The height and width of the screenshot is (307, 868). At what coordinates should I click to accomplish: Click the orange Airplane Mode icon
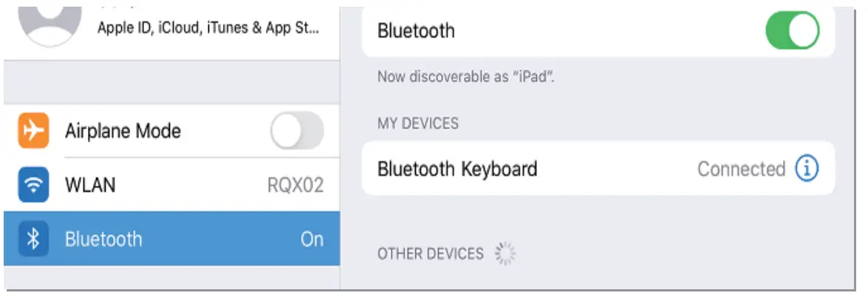pos(33,131)
